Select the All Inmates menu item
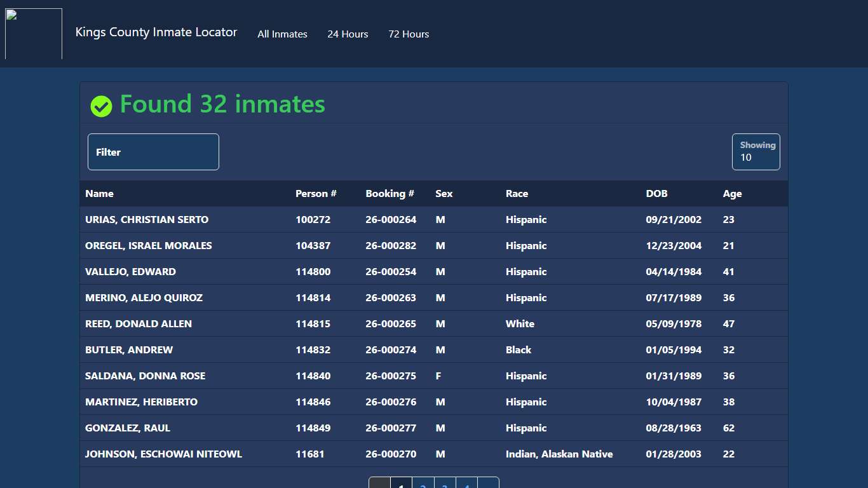This screenshot has height=488, width=868. [282, 34]
